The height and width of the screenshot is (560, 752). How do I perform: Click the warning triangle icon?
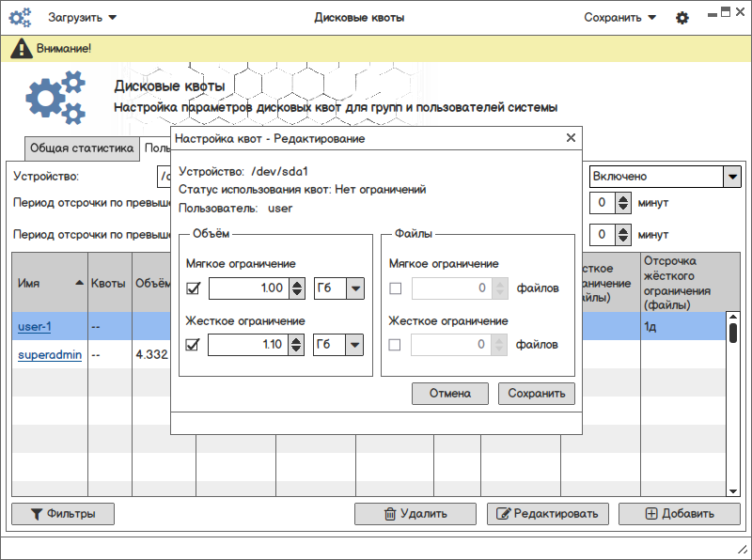(x=21, y=49)
